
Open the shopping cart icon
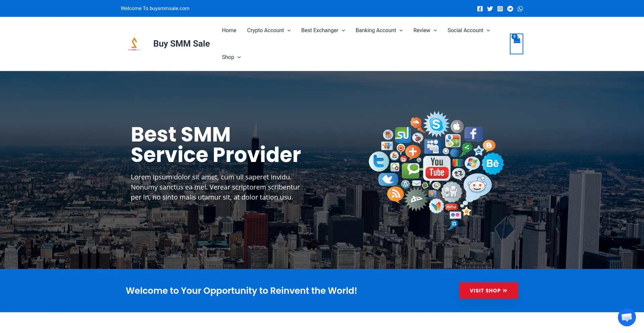pyautogui.click(x=517, y=44)
